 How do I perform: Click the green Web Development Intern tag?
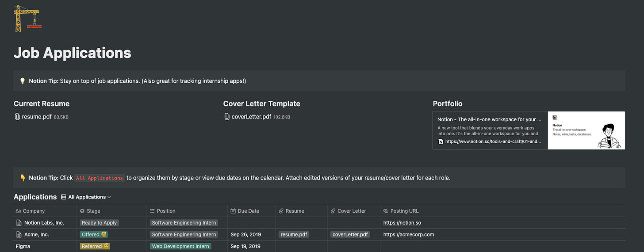point(180,246)
